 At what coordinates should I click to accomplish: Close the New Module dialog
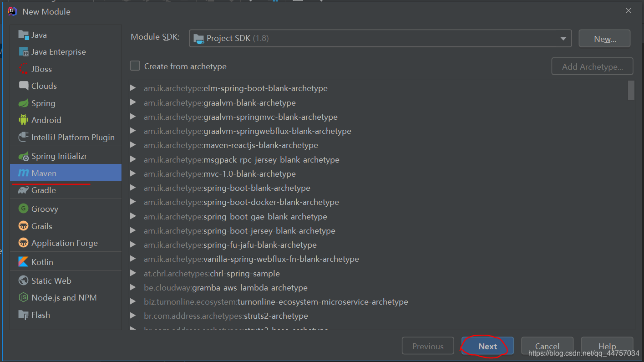point(628,10)
